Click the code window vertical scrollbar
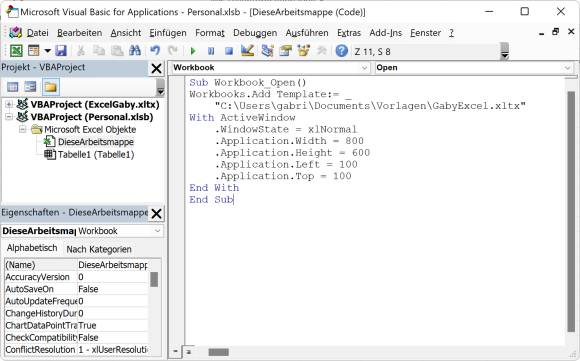 (x=571, y=212)
